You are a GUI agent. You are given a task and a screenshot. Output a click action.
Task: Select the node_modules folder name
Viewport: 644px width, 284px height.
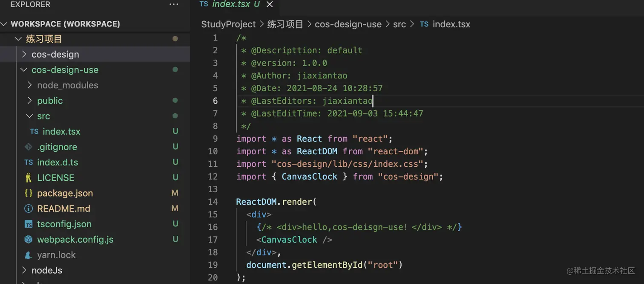pos(68,85)
